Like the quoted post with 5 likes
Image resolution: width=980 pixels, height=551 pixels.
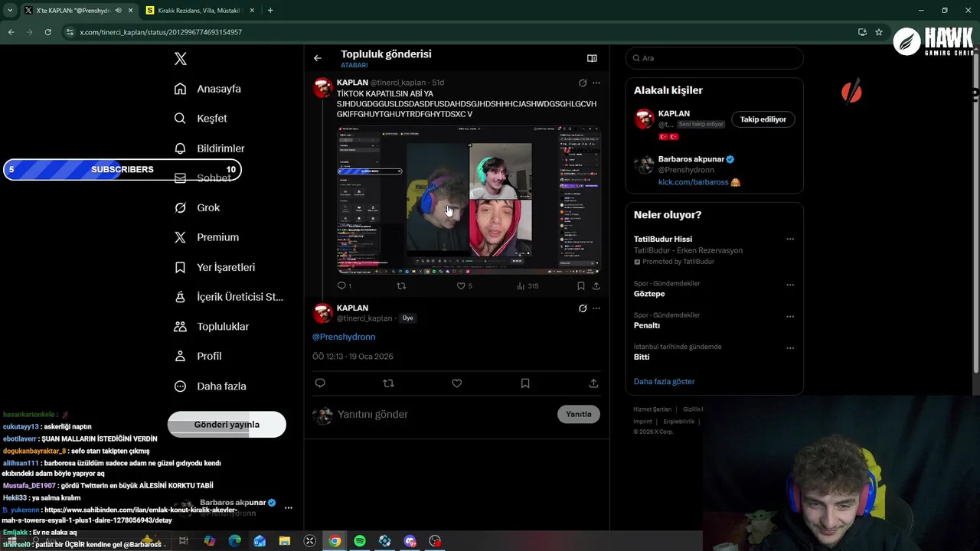(x=464, y=286)
